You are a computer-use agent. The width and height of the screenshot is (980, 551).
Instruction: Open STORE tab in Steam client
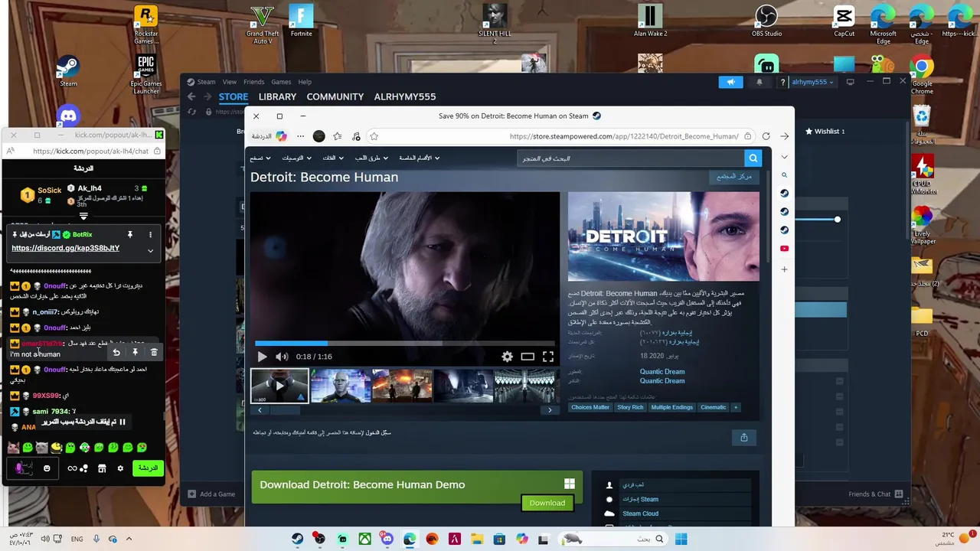point(234,97)
